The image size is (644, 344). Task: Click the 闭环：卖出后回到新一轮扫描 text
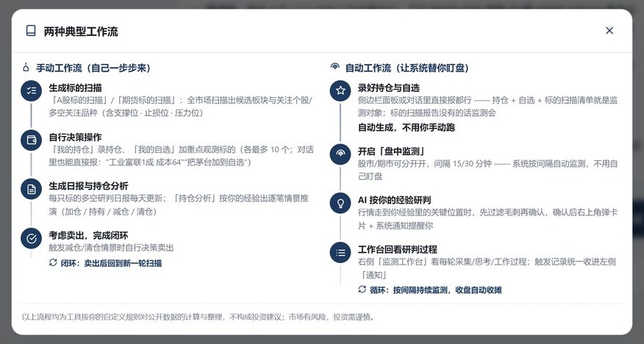coord(111,263)
